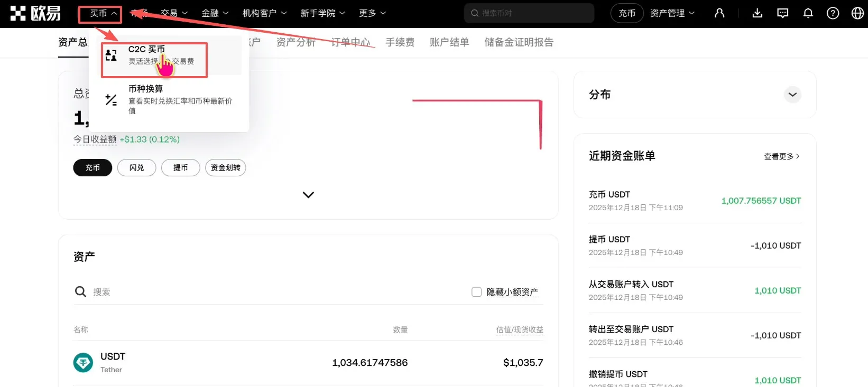This screenshot has width=868, height=387.
Task: Open the 转出至交易账户 USDT bill entry
Action: pyautogui.click(x=695, y=335)
